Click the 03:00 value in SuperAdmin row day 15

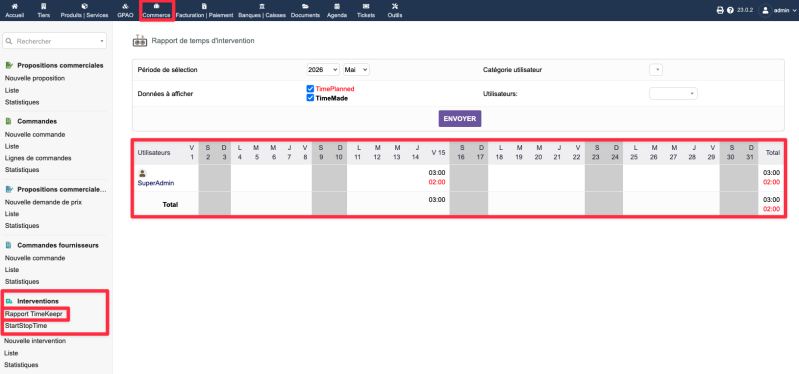click(438, 173)
